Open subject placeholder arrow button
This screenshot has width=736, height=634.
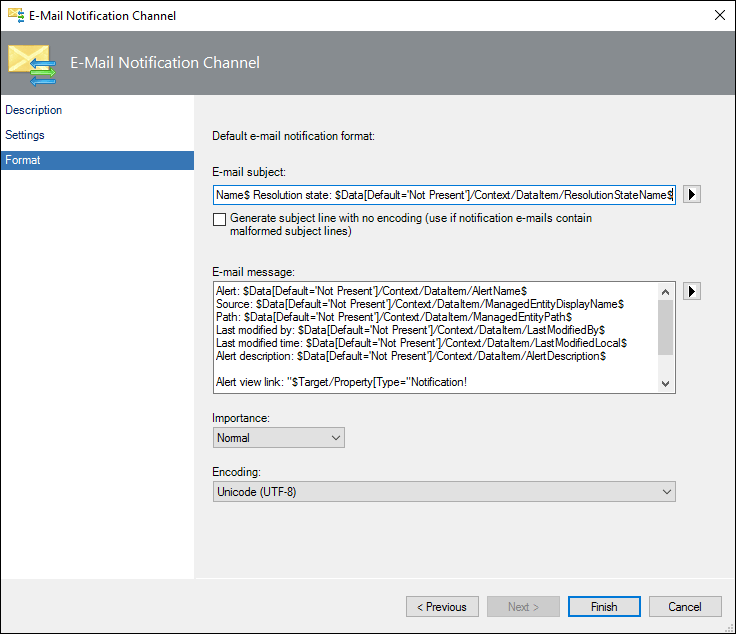(691, 194)
